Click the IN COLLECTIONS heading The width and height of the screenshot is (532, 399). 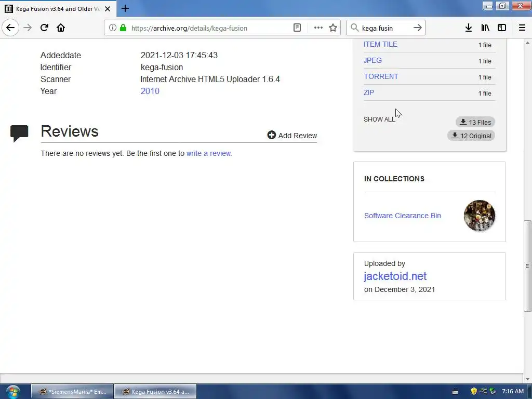pyautogui.click(x=394, y=179)
